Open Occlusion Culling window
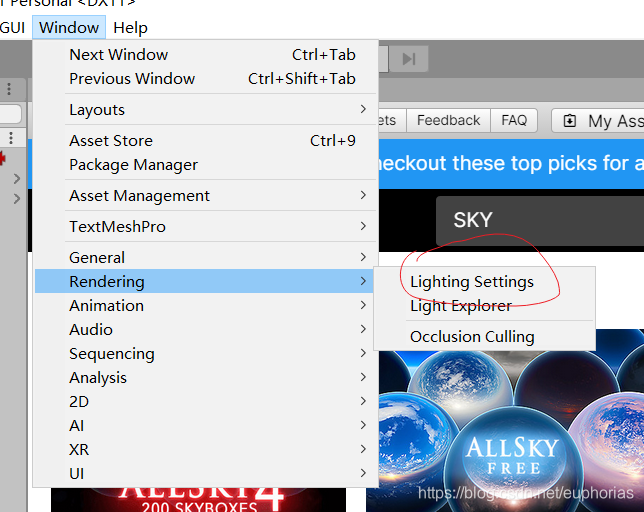644x512 pixels. click(485, 336)
